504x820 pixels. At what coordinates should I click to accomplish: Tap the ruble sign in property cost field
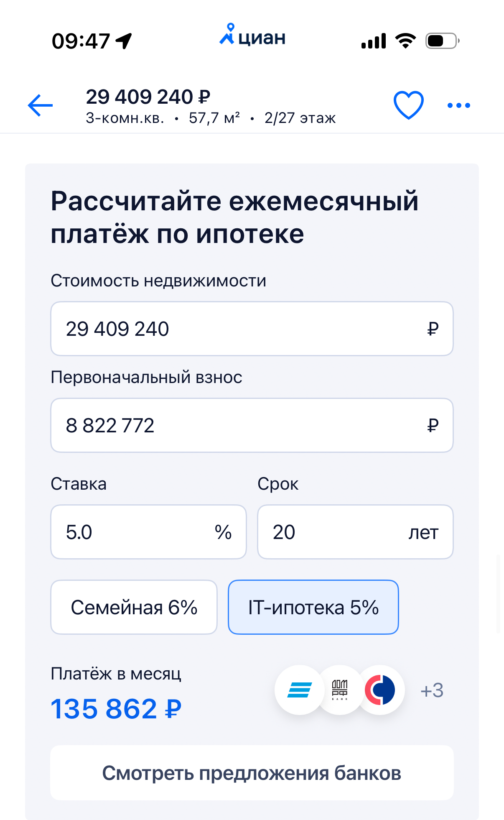pyautogui.click(x=433, y=329)
